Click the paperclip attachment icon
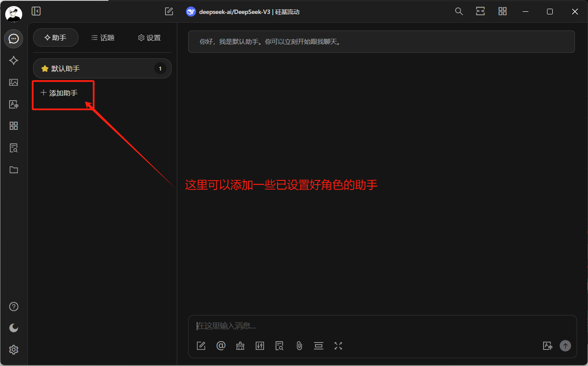Viewport: 588px width, 366px height. (299, 346)
